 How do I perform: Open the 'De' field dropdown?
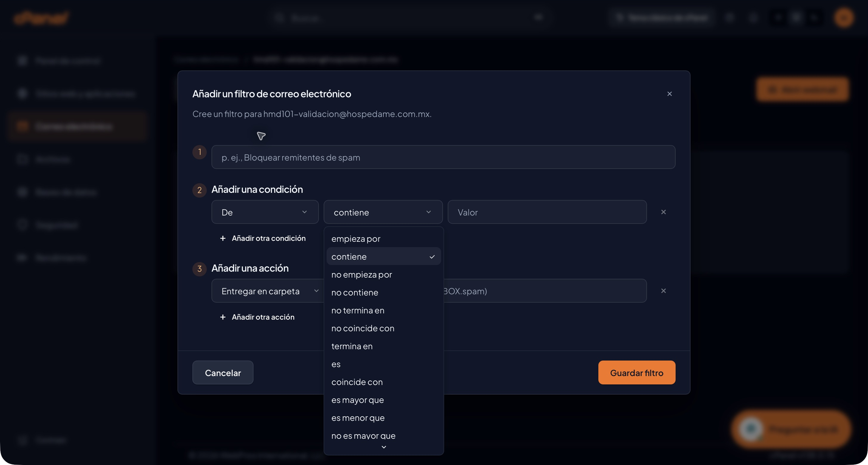[x=265, y=212]
